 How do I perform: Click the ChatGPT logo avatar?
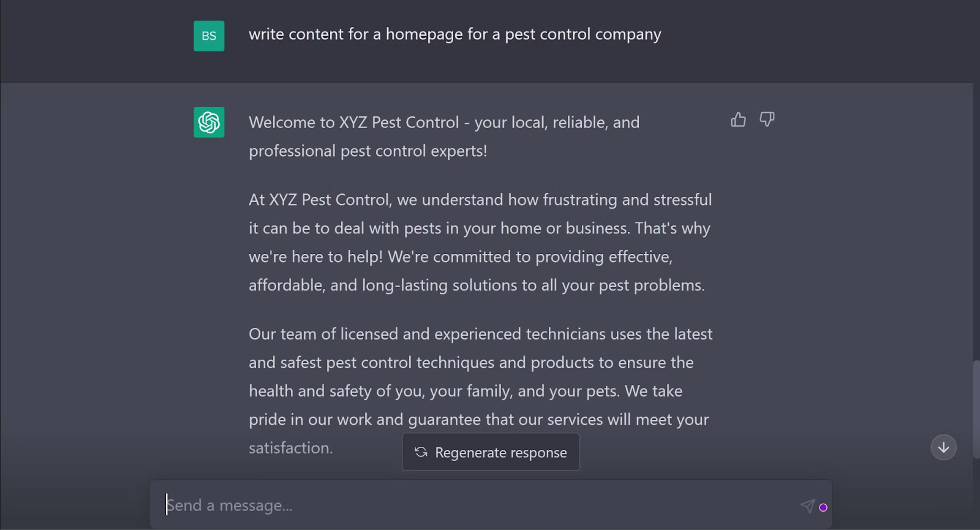pos(209,122)
